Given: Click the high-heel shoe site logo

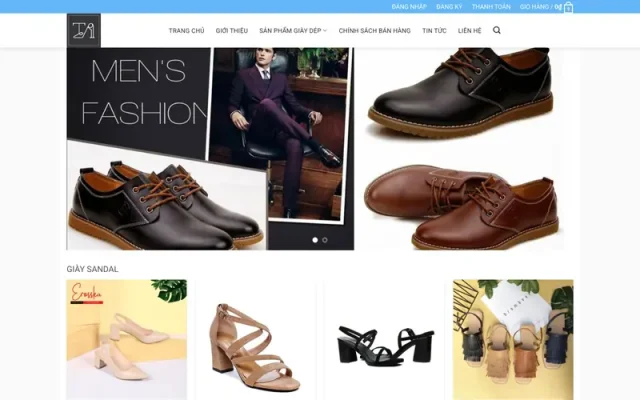Looking at the screenshot, I should coord(84,31).
